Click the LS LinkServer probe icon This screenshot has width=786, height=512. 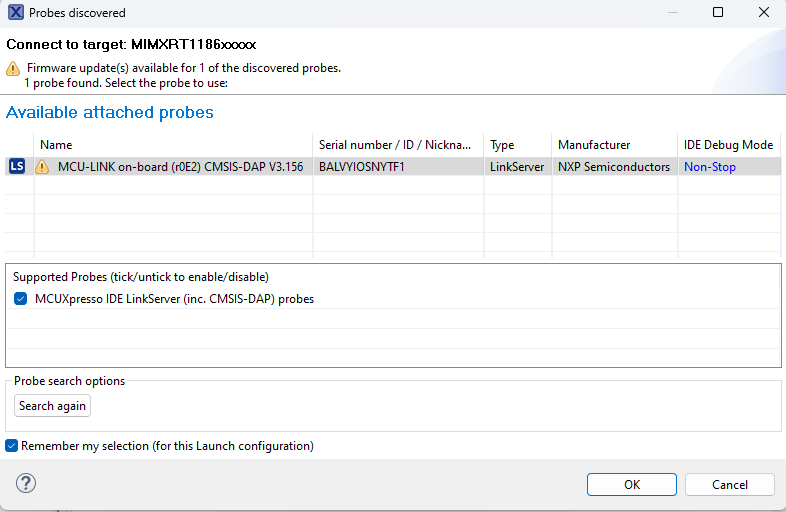point(17,167)
